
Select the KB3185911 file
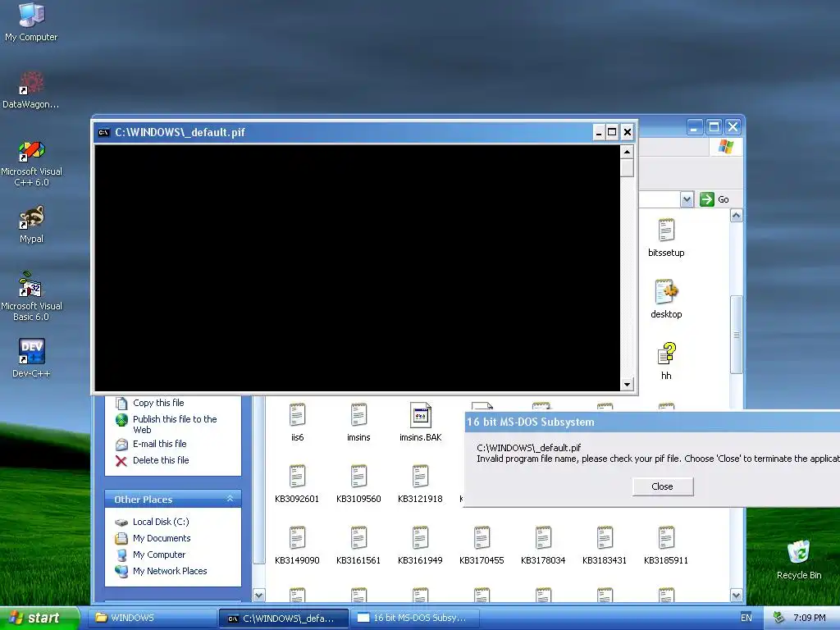click(666, 546)
